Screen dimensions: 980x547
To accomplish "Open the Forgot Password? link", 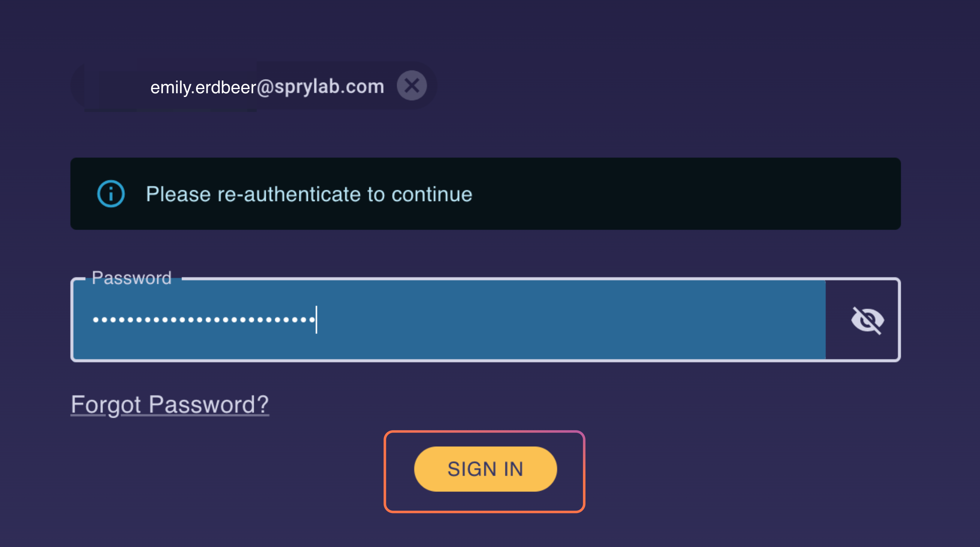I will [170, 404].
